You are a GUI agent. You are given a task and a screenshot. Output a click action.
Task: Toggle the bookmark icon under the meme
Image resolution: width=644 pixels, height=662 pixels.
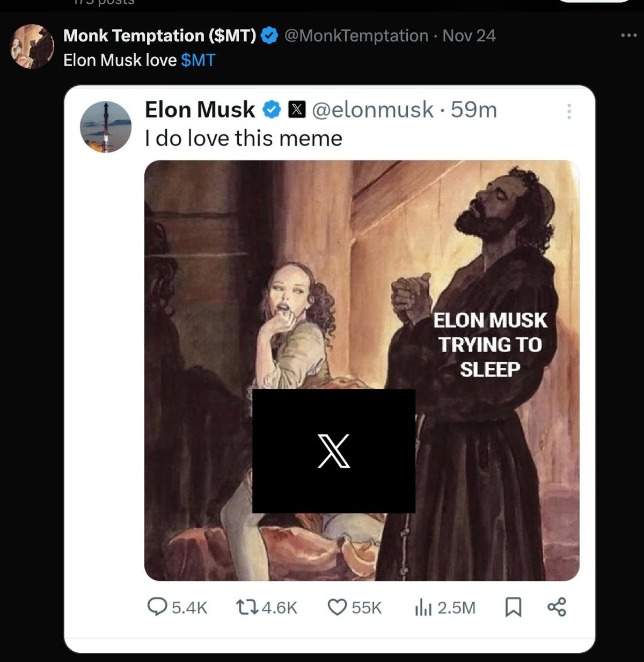point(513,607)
